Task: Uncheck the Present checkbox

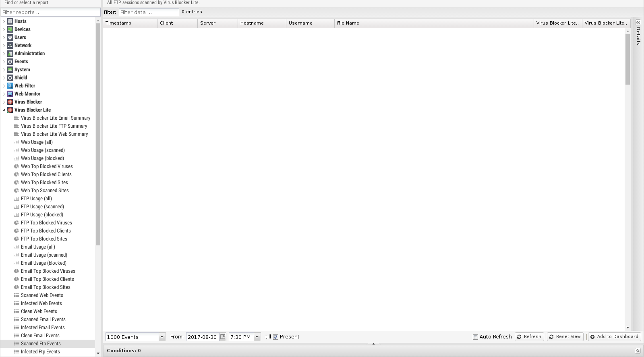Action: pyautogui.click(x=276, y=337)
